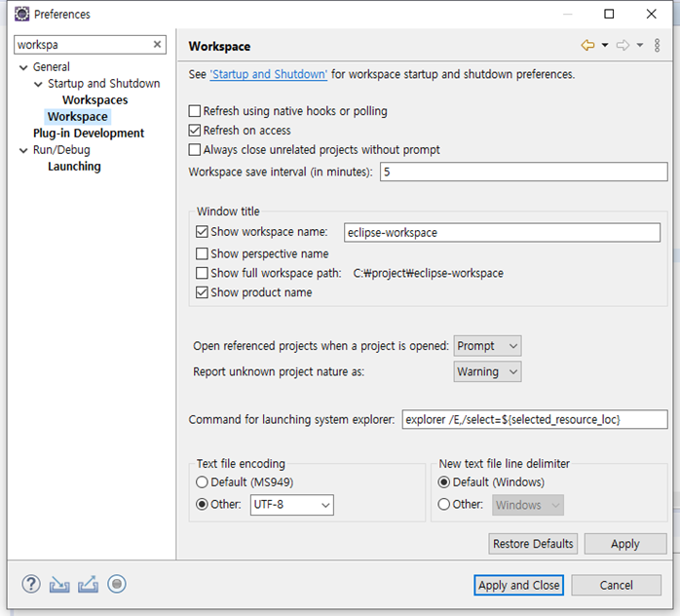Open the forward navigation history dropdown

point(640,45)
